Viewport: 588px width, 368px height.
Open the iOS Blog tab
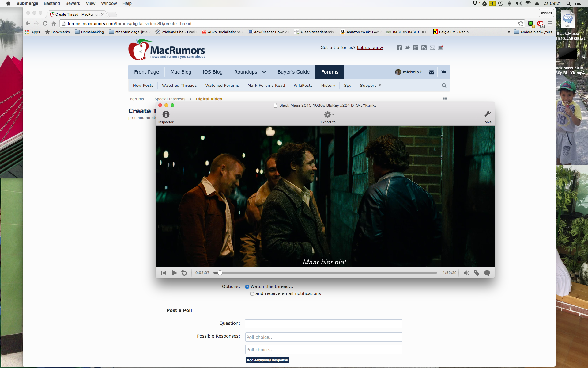[x=213, y=72]
